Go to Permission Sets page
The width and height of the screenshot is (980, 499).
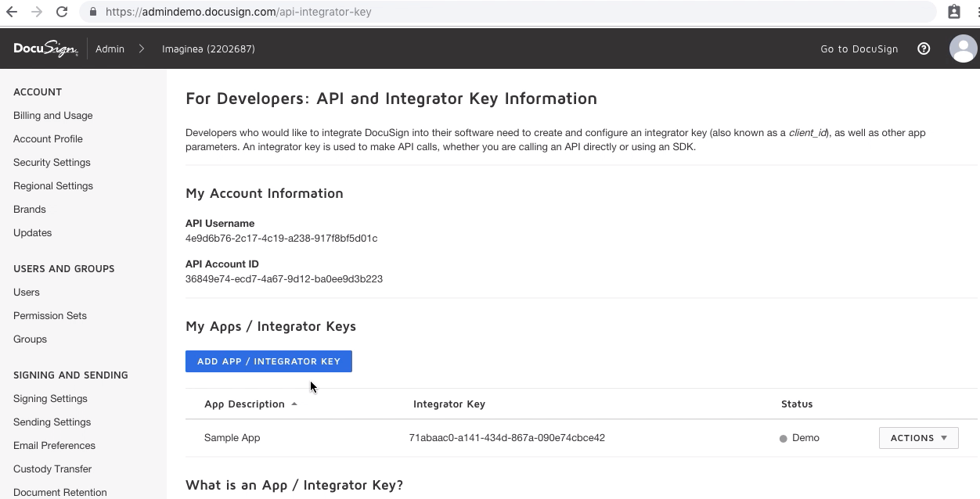(x=50, y=316)
